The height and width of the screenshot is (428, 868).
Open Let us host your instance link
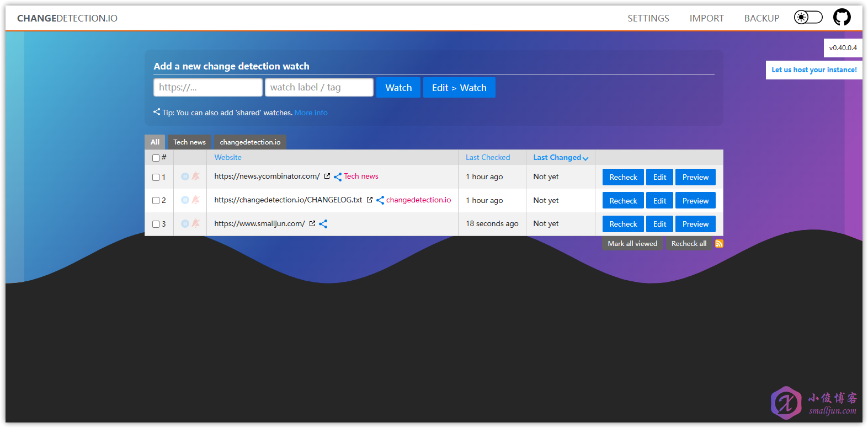(x=814, y=70)
